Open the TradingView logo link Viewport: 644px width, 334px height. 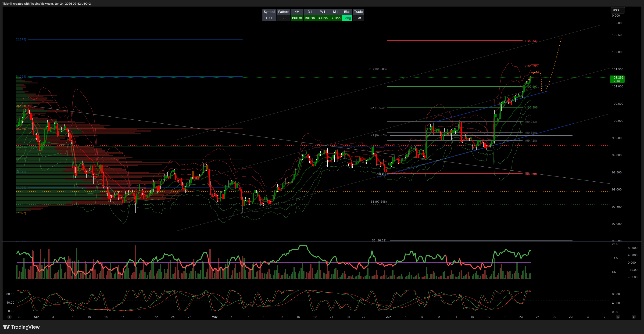pyautogui.click(x=21, y=327)
